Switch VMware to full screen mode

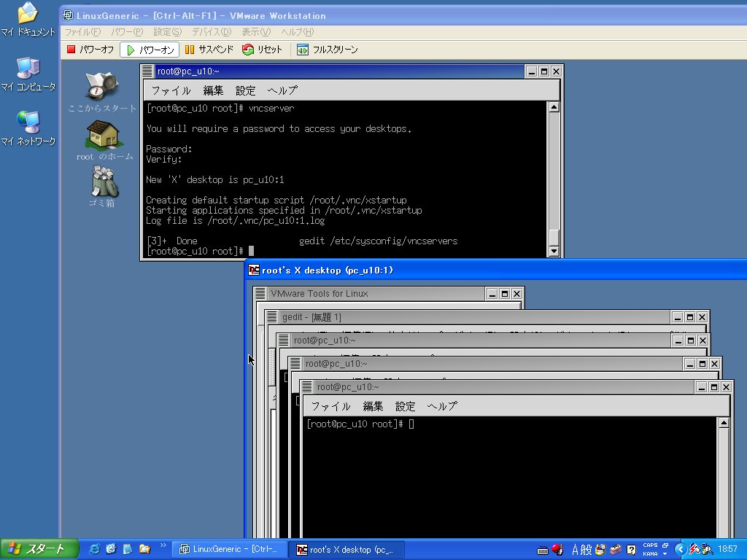[328, 50]
